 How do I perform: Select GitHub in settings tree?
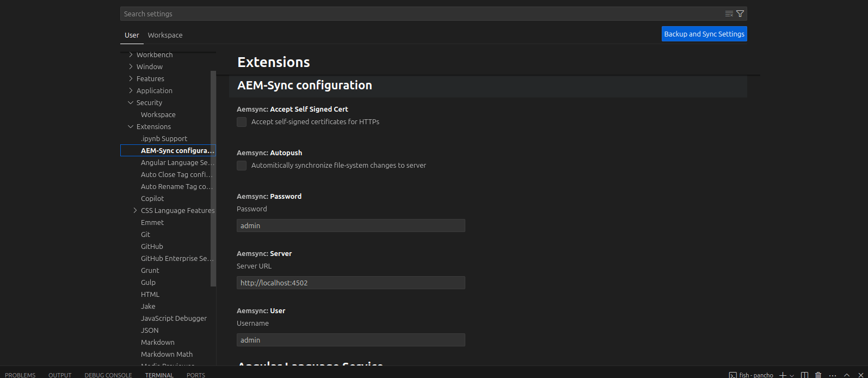point(152,246)
